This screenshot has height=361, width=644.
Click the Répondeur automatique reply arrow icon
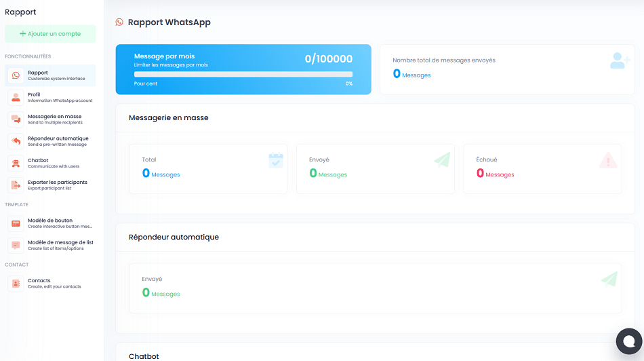coord(16,141)
